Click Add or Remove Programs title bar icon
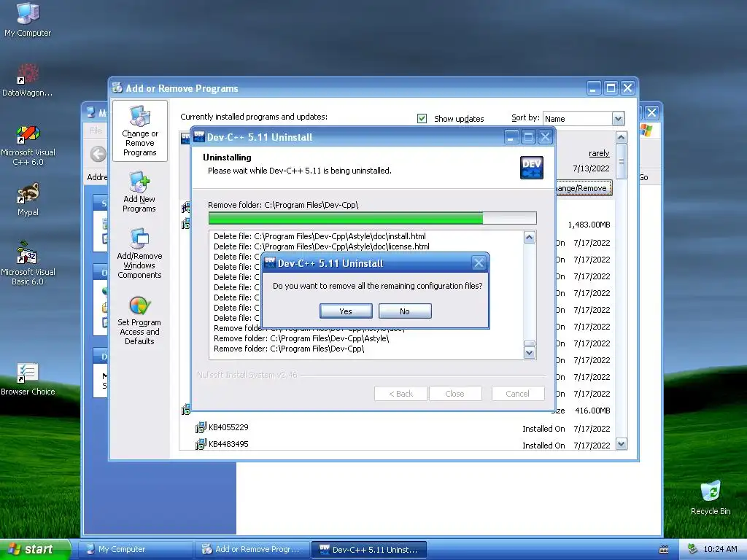 pyautogui.click(x=117, y=87)
